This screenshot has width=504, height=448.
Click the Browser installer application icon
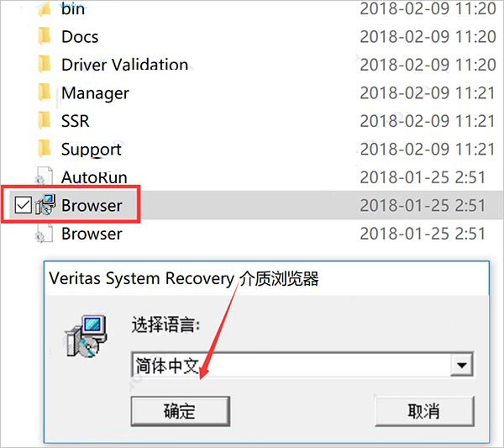[45, 204]
